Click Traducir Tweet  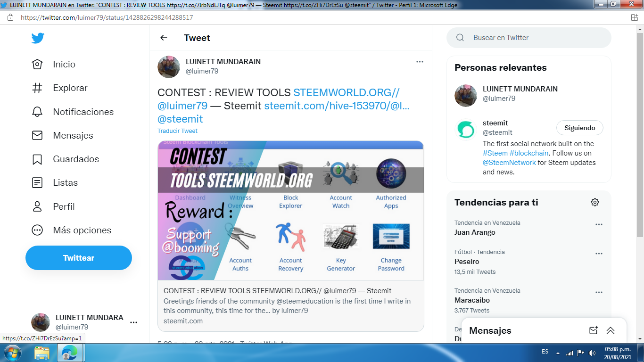pos(177,131)
